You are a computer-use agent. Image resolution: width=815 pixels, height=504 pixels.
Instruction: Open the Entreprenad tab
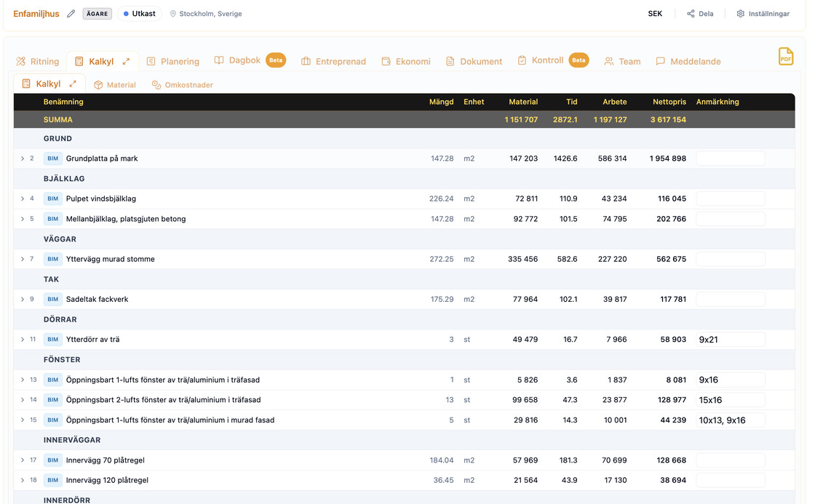click(x=334, y=61)
